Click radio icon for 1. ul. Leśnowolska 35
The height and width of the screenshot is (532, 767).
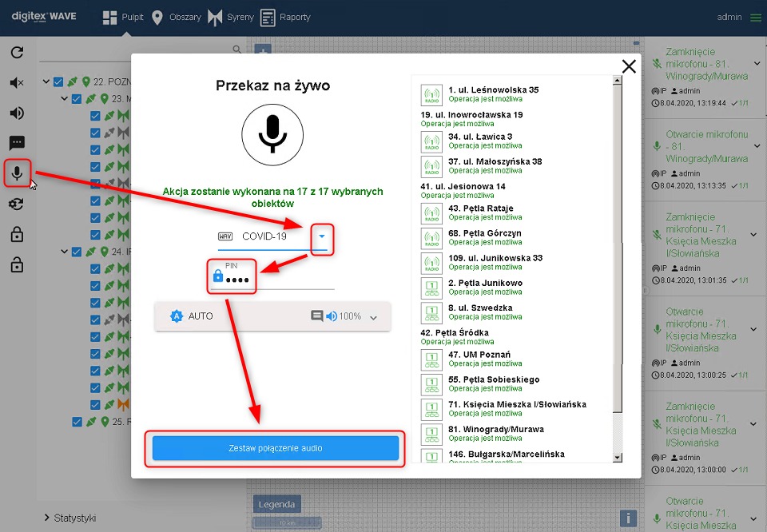tap(431, 95)
